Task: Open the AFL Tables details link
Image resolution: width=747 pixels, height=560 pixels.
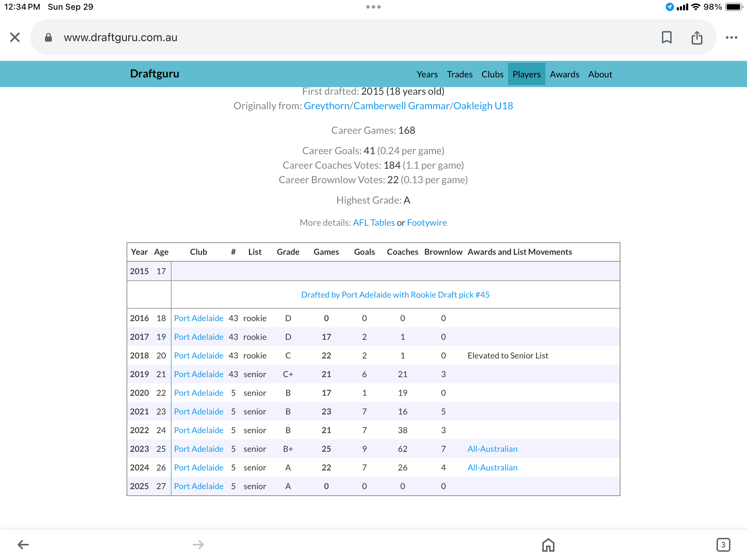Action: (373, 223)
